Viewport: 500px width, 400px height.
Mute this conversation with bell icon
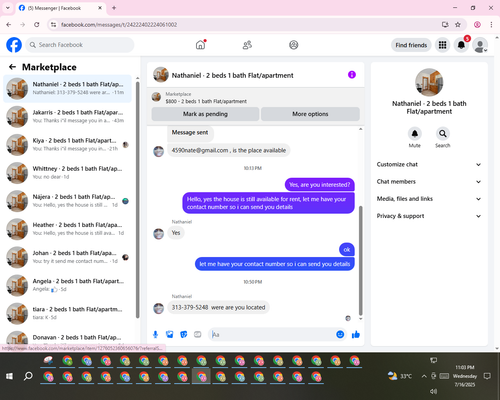415,134
